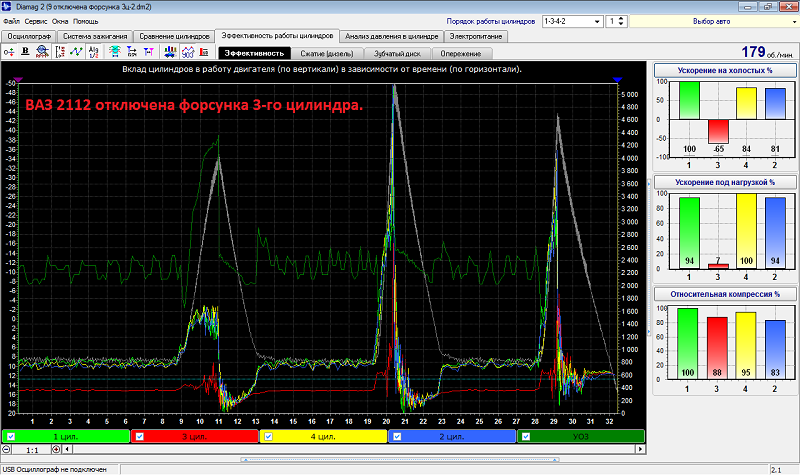Click the Diamag app icon in title bar

7,7
